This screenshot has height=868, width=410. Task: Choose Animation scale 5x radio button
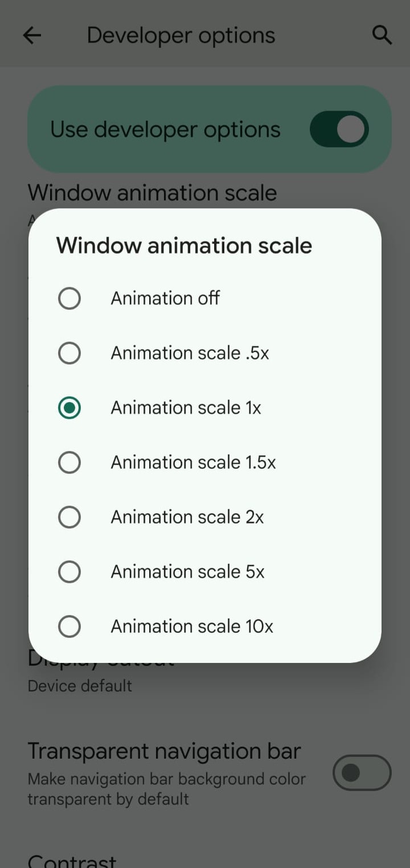(x=69, y=572)
